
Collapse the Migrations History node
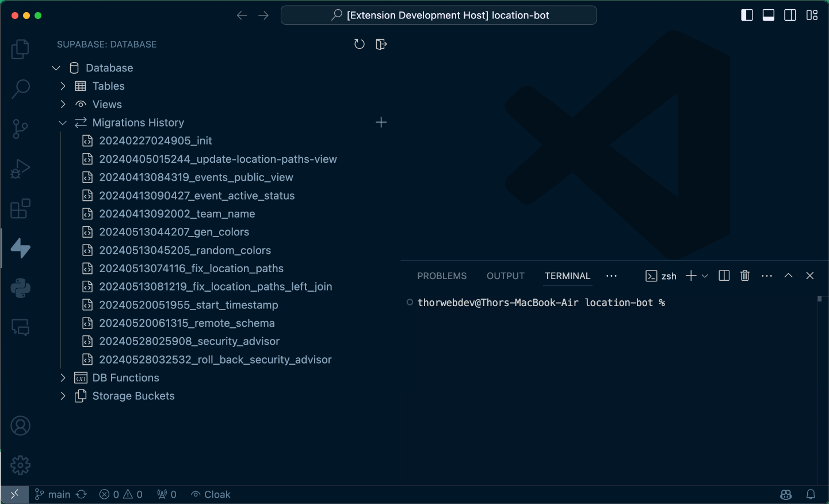(63, 123)
